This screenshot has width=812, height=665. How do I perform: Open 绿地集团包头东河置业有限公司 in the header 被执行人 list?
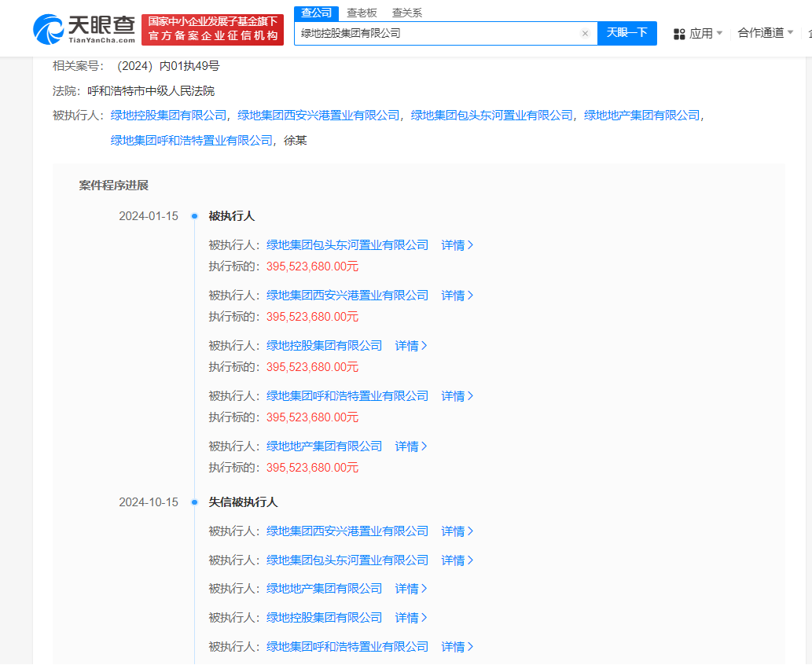[x=492, y=116]
